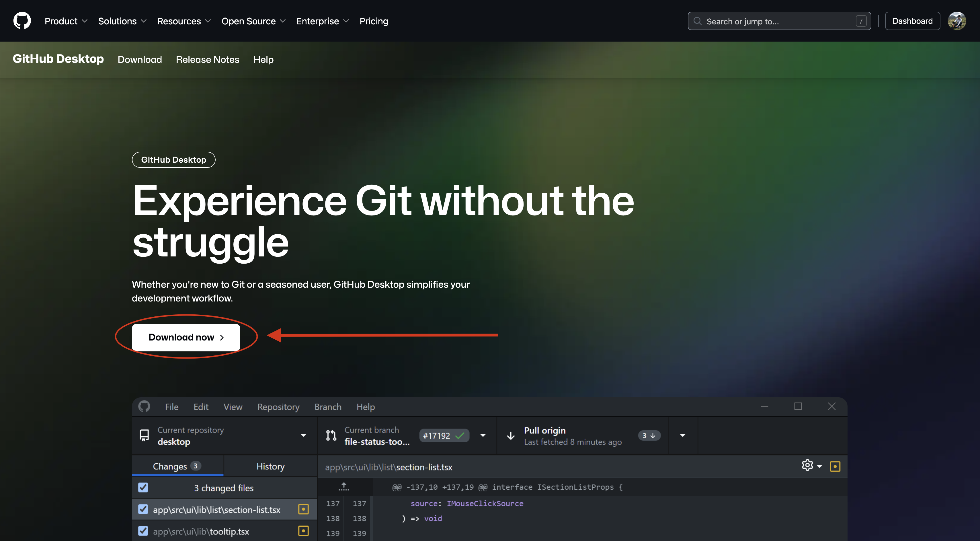Click the Download now button

[186, 337]
